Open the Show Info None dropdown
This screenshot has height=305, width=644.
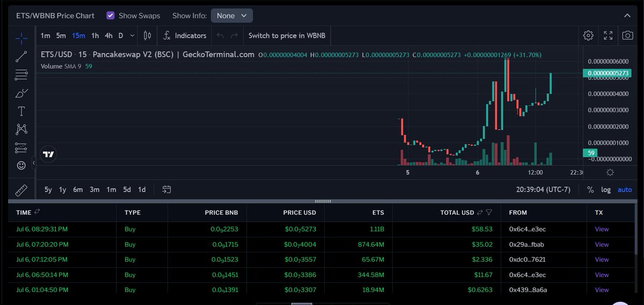pyautogui.click(x=232, y=16)
